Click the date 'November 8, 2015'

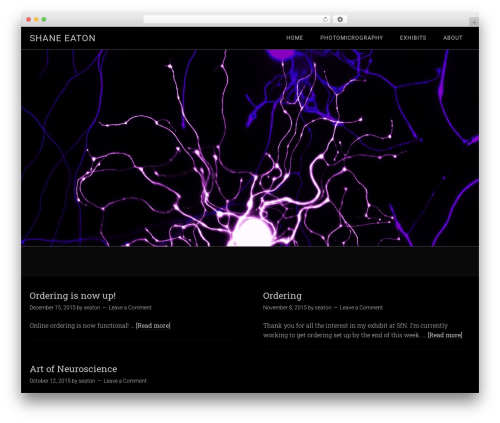click(x=284, y=308)
